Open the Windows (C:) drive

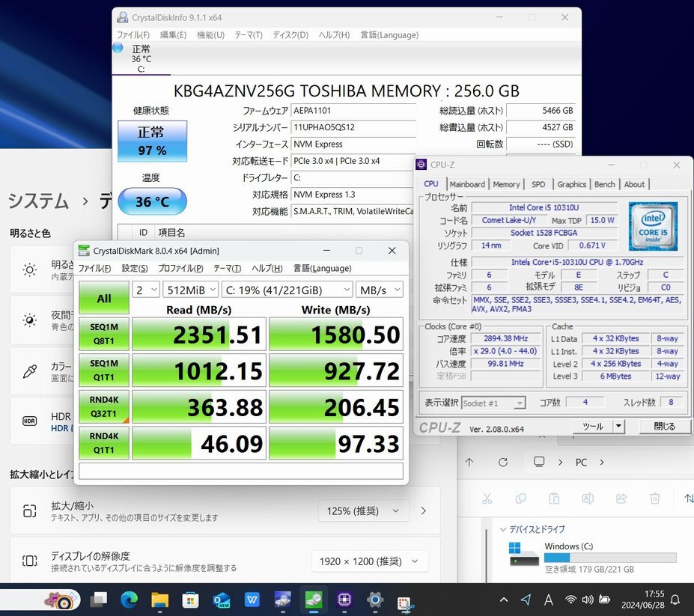pos(593,557)
